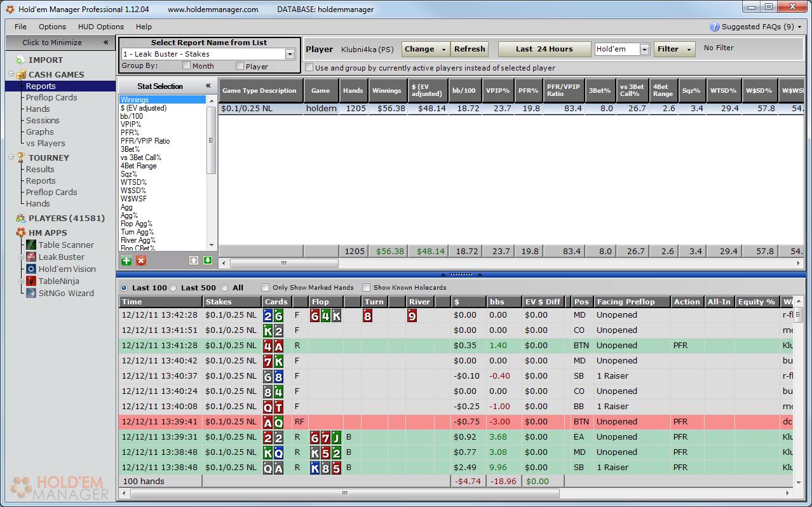
Task: Select the hand at 12/12/11 13:42:28
Action: pos(456,314)
